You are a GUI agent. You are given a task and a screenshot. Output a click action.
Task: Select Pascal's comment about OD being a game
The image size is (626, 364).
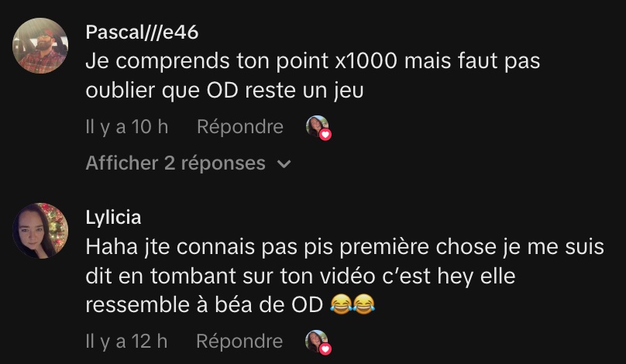(x=312, y=76)
